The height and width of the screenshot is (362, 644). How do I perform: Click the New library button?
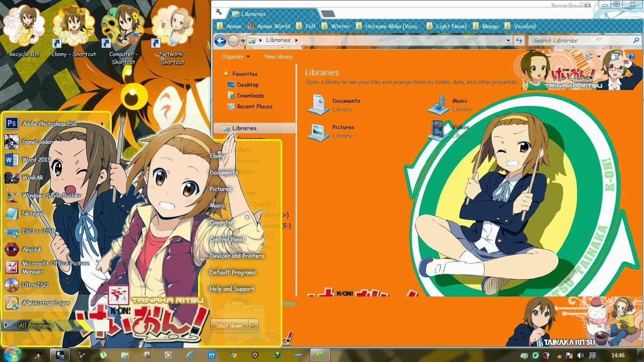click(279, 57)
